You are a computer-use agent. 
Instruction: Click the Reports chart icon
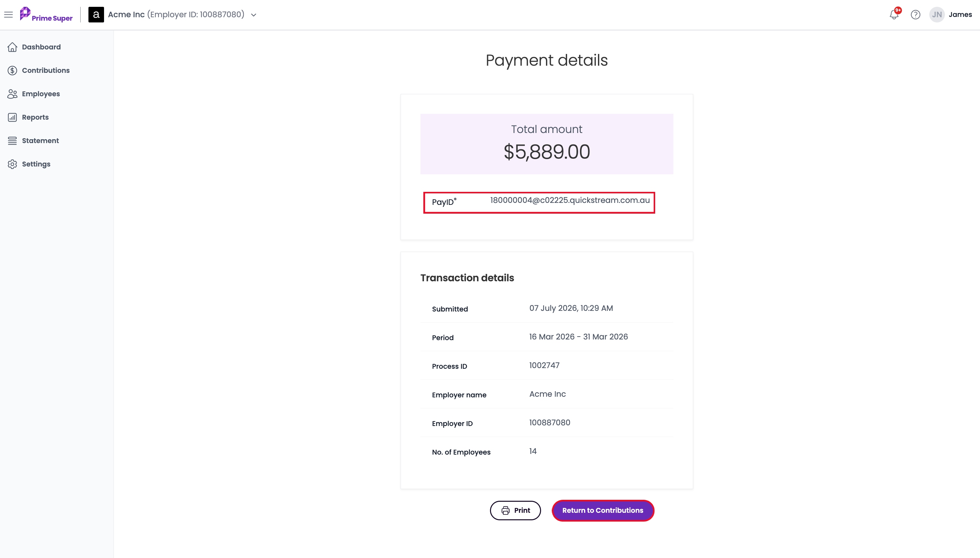click(x=12, y=117)
